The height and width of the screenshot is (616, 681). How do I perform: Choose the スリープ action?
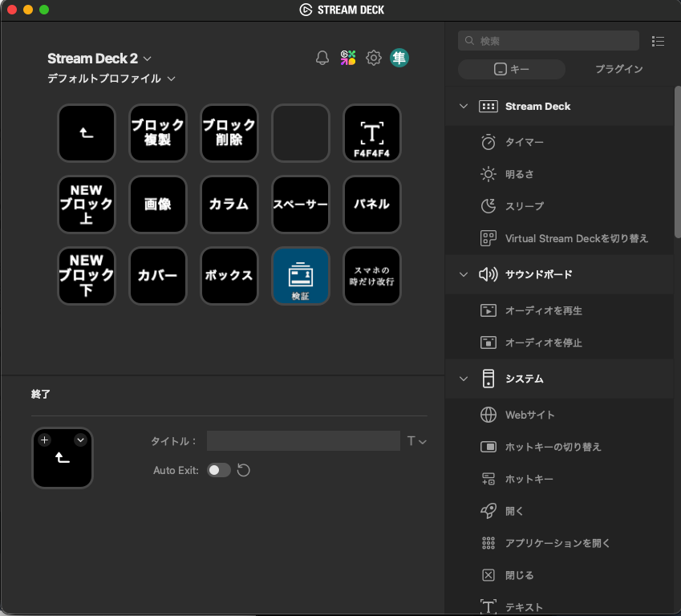click(x=559, y=206)
